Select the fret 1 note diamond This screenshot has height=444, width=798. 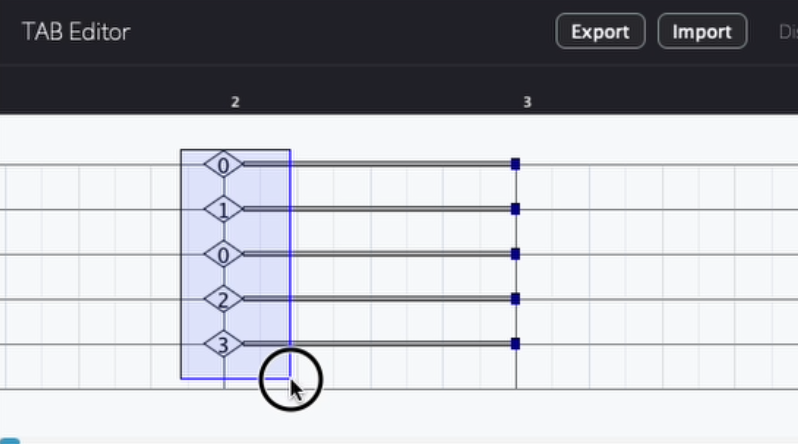pyautogui.click(x=223, y=209)
